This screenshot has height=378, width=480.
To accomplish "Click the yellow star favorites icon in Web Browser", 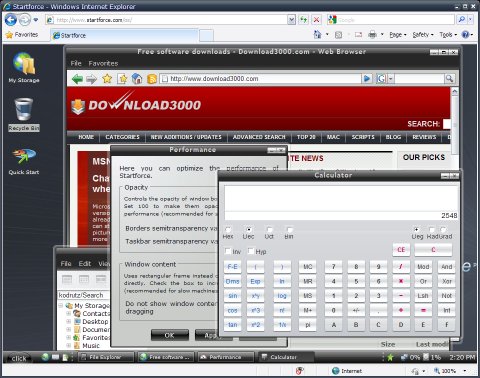I will pos(107,79).
